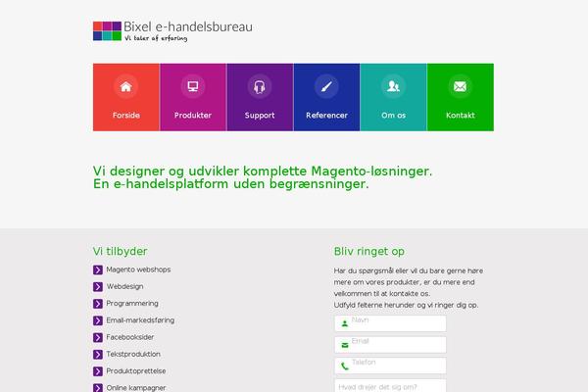Screen dimensions: 588x392
Task: Open the Bixel e-handelsbureau title link
Action: coord(188,26)
